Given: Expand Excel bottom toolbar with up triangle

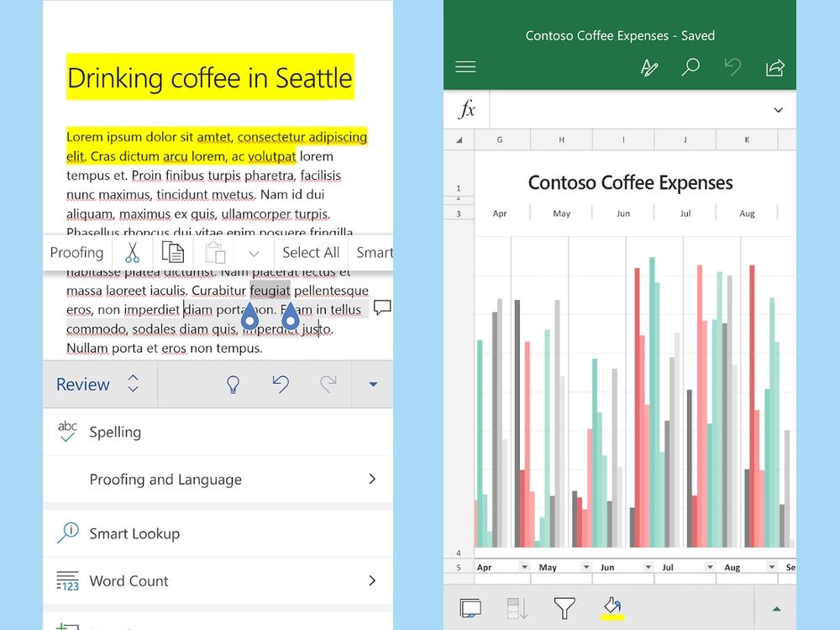Looking at the screenshot, I should point(776,609).
